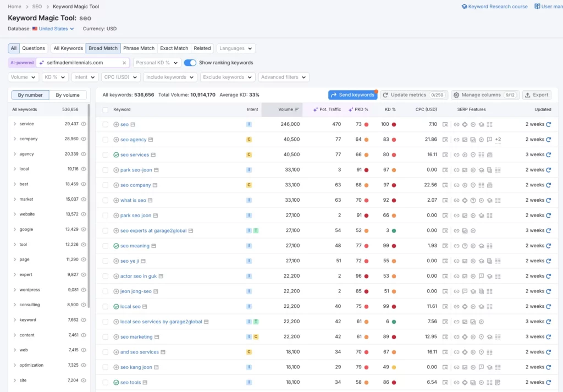The height and width of the screenshot is (392, 563).
Task: Click the AI-powered sparkle icon in the domain field
Action: [x=41, y=62]
